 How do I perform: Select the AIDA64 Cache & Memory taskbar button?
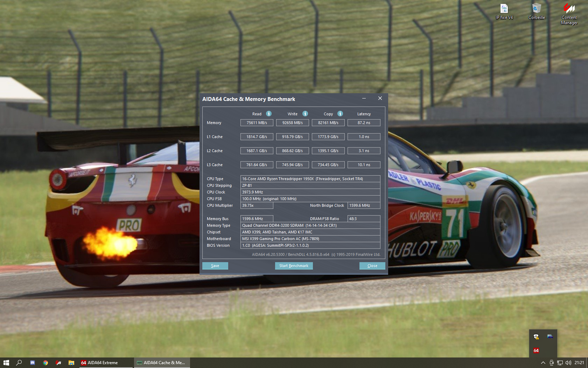[162, 363]
